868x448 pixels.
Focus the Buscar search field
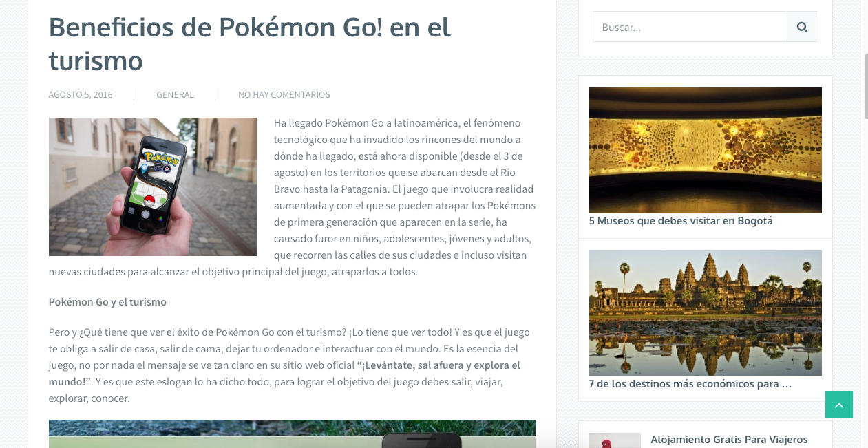pyautogui.click(x=690, y=27)
